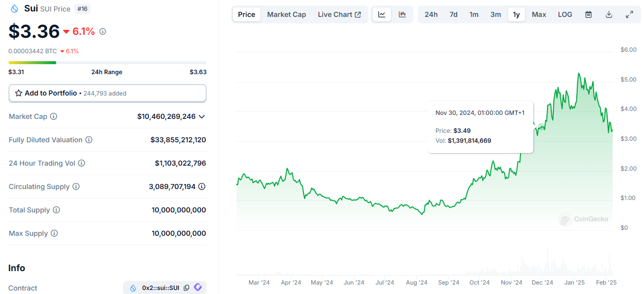Click the January 2025 price peak on chart
Viewport: 644px width, 294px height.
point(578,74)
